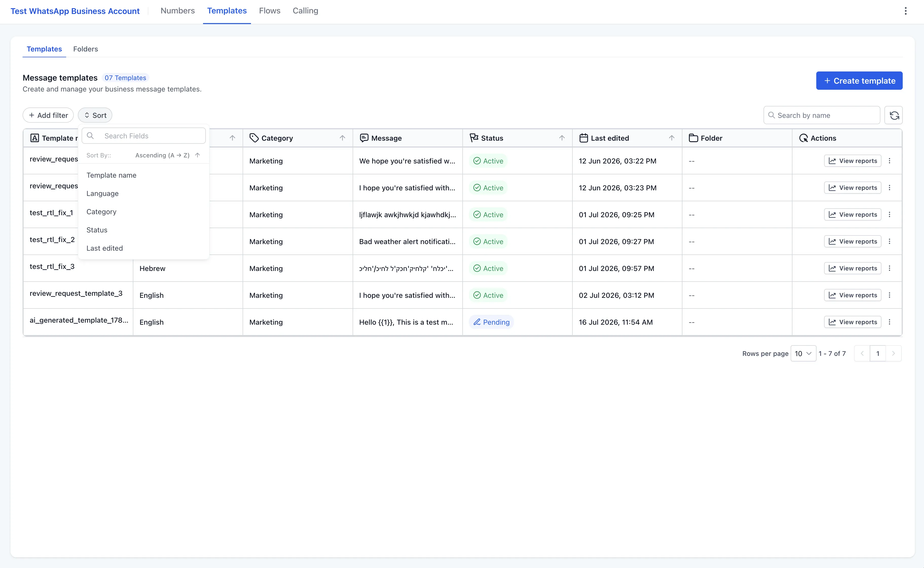This screenshot has height=568, width=924.
Task: Select page 1 in pagination
Action: click(x=878, y=354)
